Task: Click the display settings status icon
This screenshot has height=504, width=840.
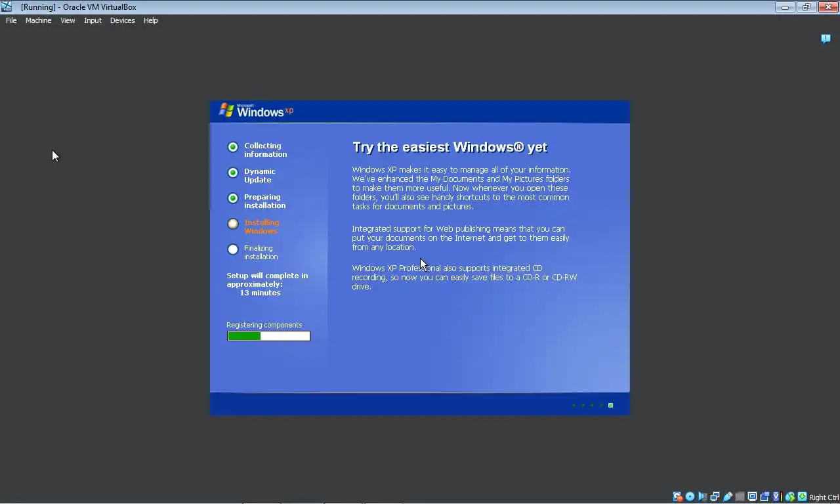Action: (x=752, y=497)
